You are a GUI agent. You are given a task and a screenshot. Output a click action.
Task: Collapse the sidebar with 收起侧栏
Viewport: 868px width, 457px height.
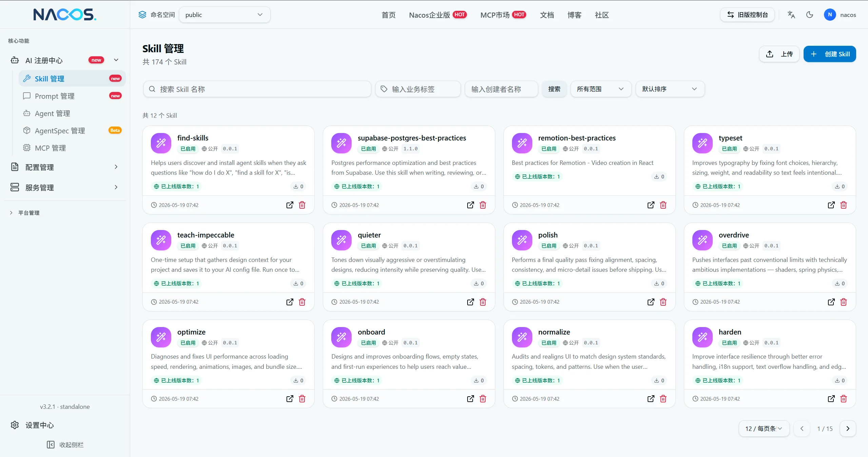(x=65, y=445)
